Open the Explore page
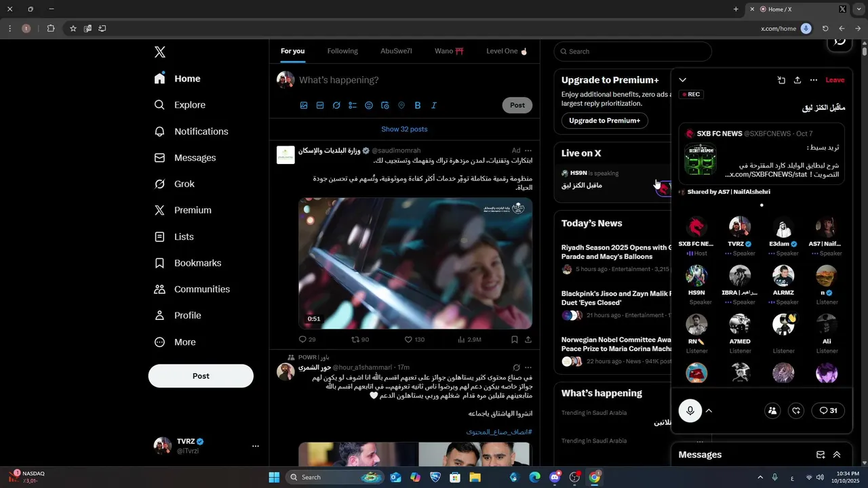868x488 pixels. coord(180,105)
